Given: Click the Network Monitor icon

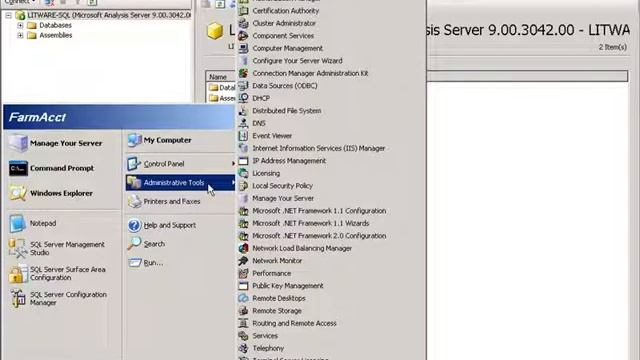Looking at the screenshot, I should click(x=243, y=260).
